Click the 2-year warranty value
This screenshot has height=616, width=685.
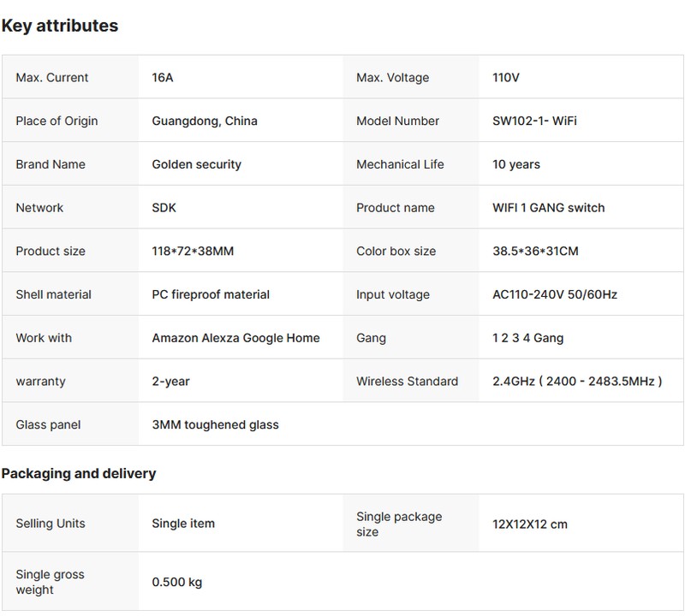(169, 382)
